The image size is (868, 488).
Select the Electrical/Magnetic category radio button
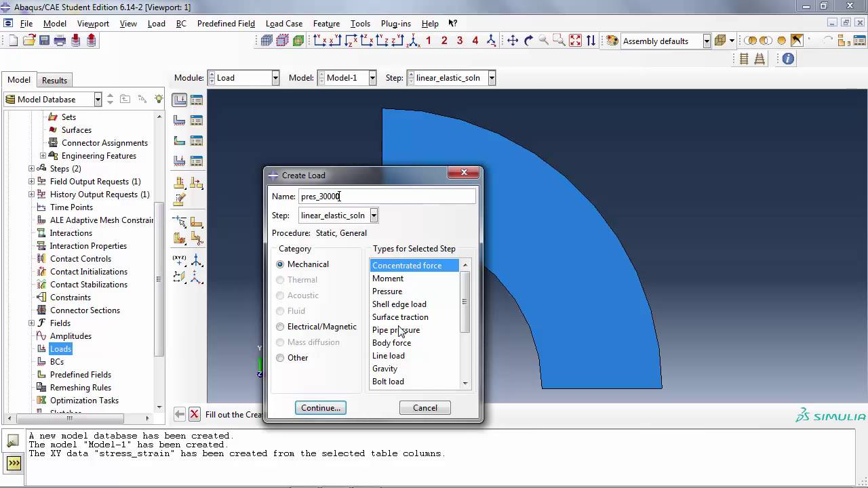pos(280,327)
